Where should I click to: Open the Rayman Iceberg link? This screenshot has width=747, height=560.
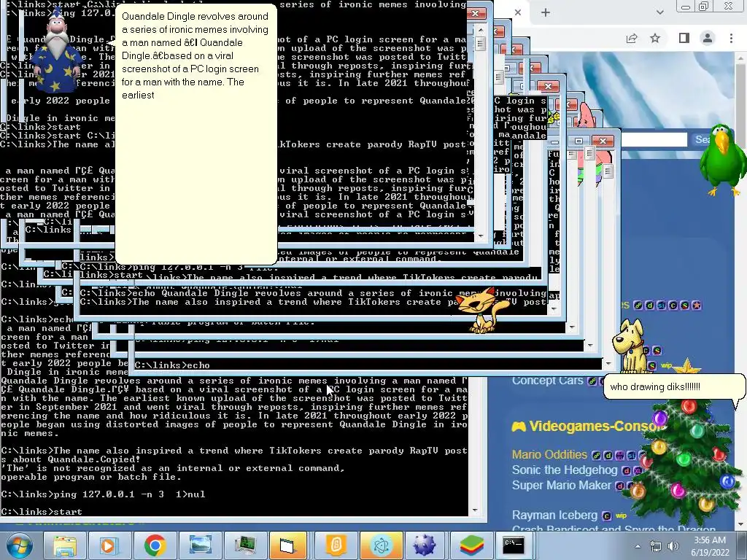(554, 516)
